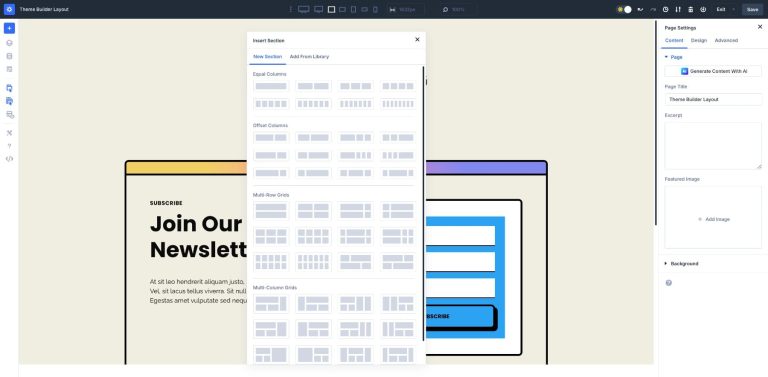Click Generate Content With AI button
This screenshot has width=768, height=377.
click(713, 71)
